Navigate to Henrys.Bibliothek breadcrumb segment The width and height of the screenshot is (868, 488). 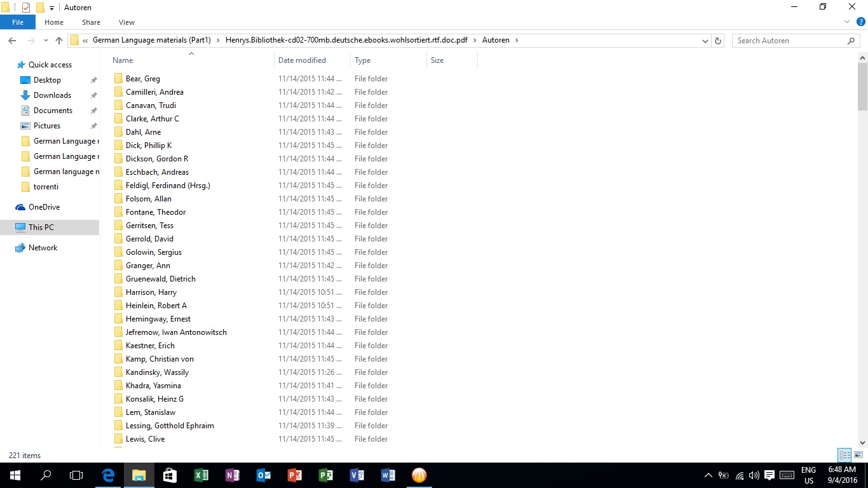pos(346,40)
